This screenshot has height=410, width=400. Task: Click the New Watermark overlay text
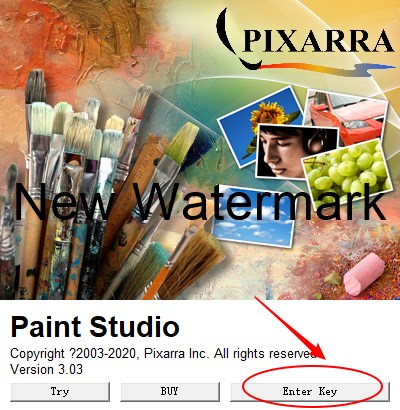tap(200, 203)
